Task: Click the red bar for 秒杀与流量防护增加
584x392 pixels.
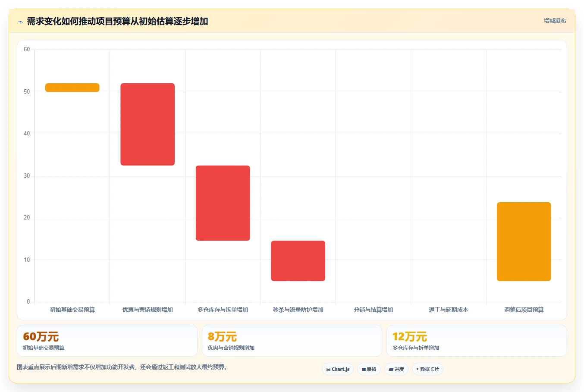Action: 298,261
